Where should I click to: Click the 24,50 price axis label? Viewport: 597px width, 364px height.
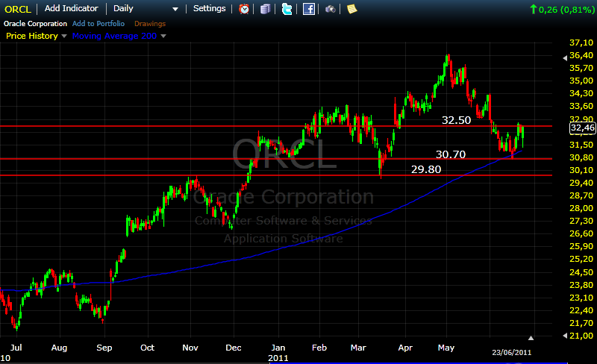pos(581,272)
